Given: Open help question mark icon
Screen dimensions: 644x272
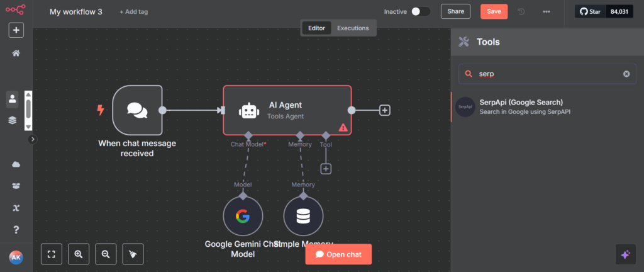Looking at the screenshot, I should 16,229.
